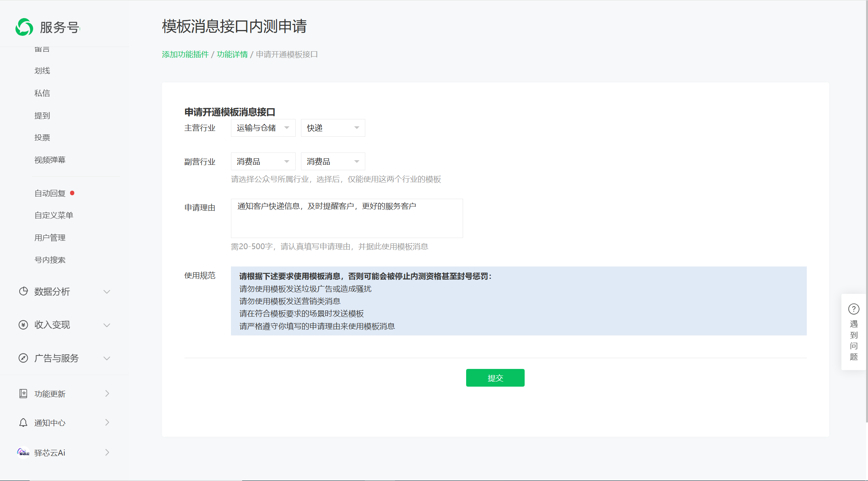This screenshot has width=868, height=481.
Task: Expand the 数据分析 menu chevron
Action: point(107,292)
